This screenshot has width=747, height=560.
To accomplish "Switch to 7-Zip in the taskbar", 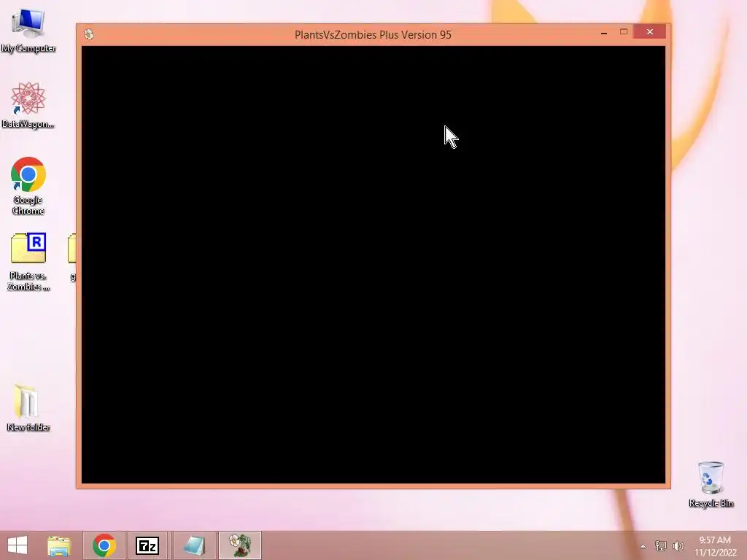I will [147, 545].
